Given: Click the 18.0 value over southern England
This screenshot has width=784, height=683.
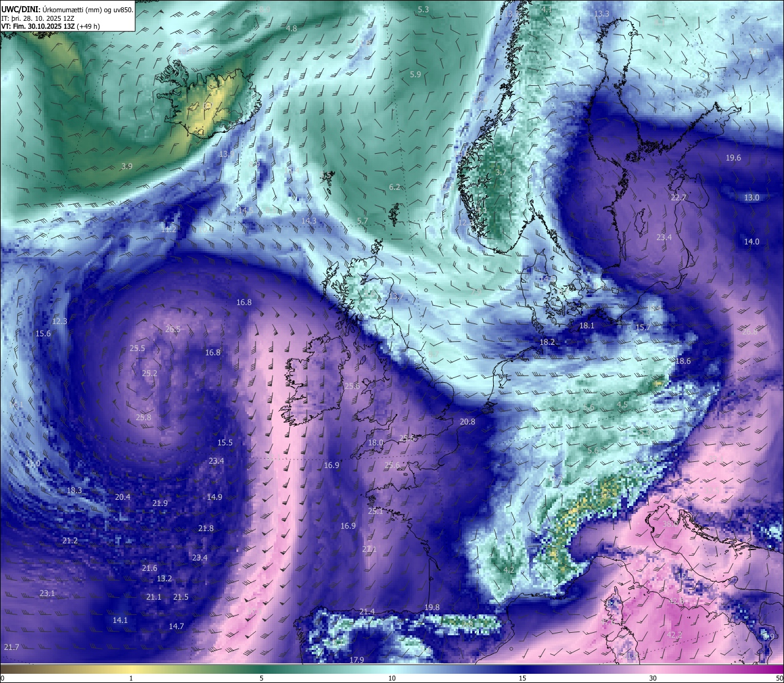Looking at the screenshot, I should pos(375,443).
